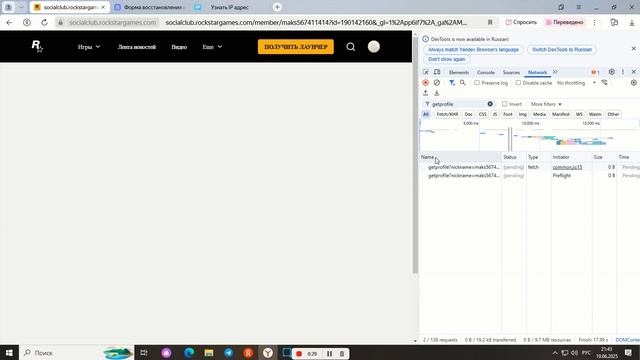Import HAR file using the upload arrow icon

(425, 93)
